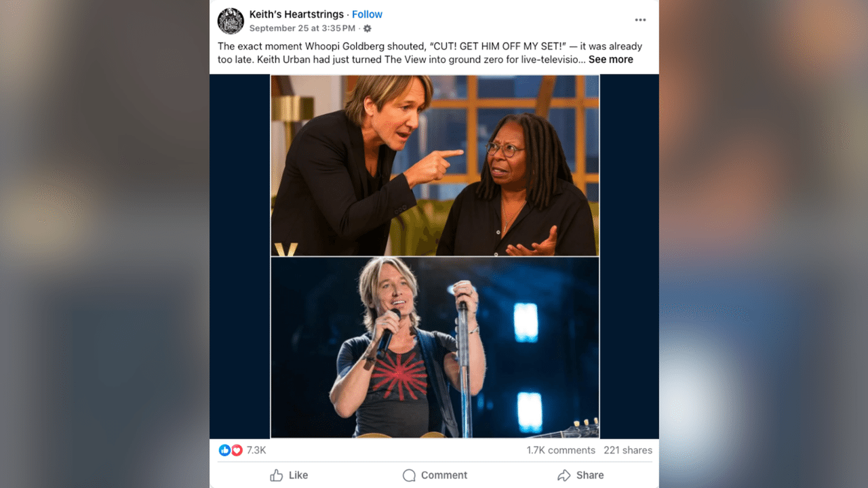Open the Keith's Heartstrings profile picture
This screenshot has height=488, width=868.
click(231, 21)
